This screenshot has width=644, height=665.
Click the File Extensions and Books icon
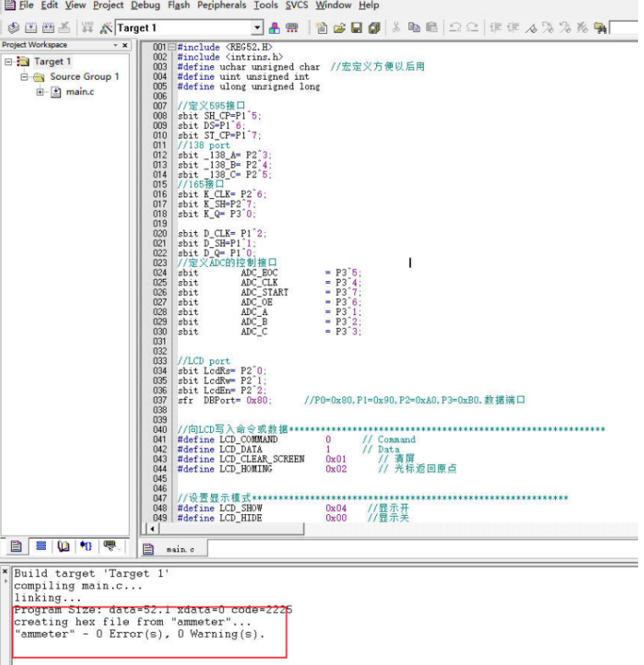(275, 28)
